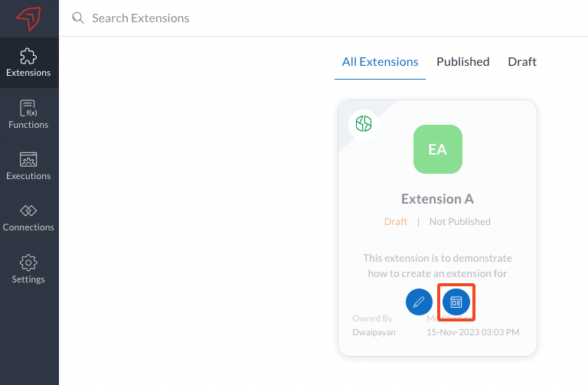Click the green EA extension avatar
This screenshot has width=588, height=385.
click(437, 149)
